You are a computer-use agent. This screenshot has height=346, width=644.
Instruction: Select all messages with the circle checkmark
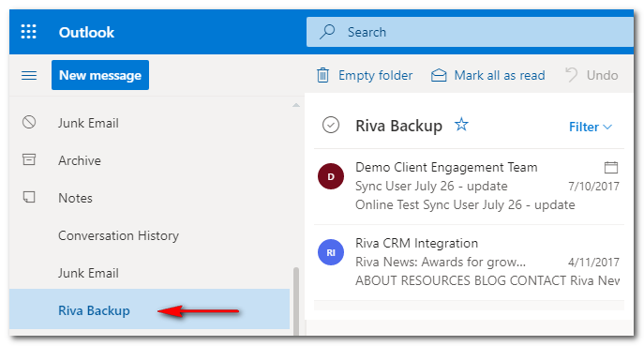[331, 125]
